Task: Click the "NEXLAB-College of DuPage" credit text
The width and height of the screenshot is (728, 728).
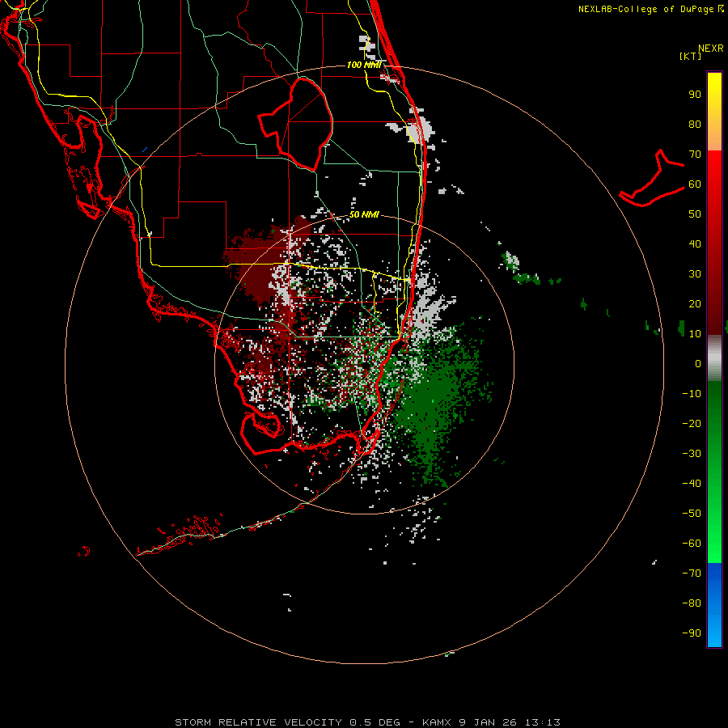Action: click(645, 9)
